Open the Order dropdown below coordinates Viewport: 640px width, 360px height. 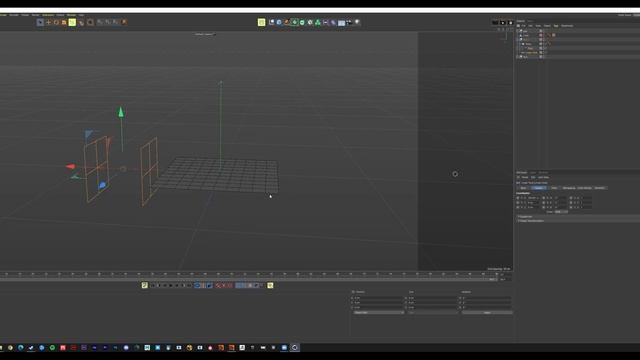(x=561, y=212)
